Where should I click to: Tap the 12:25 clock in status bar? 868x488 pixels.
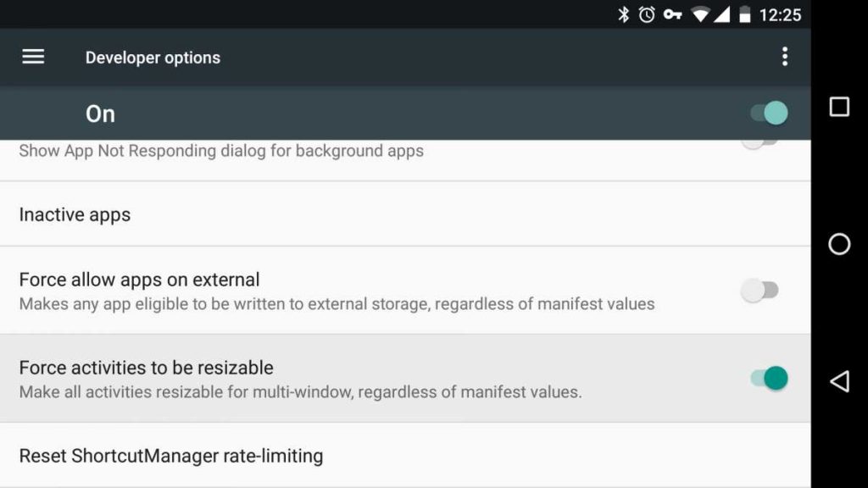[x=780, y=14]
